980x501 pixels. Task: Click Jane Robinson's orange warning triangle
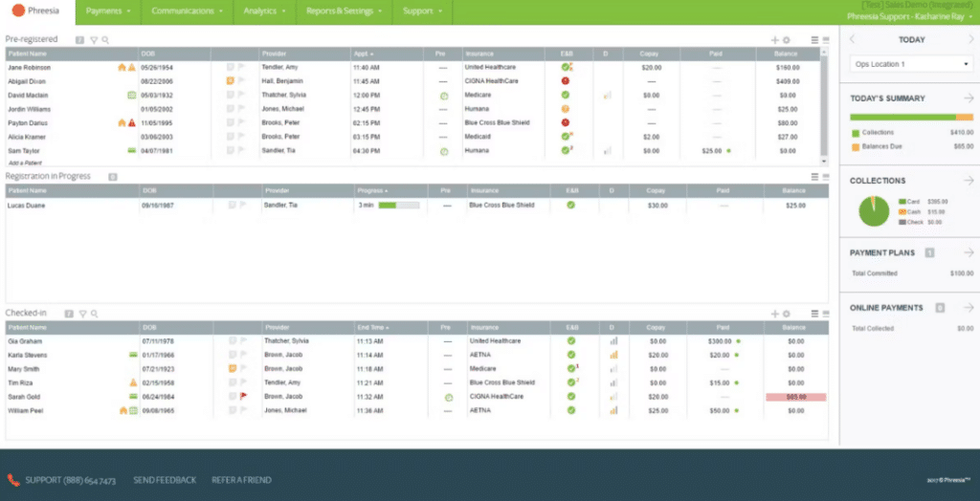click(x=132, y=68)
